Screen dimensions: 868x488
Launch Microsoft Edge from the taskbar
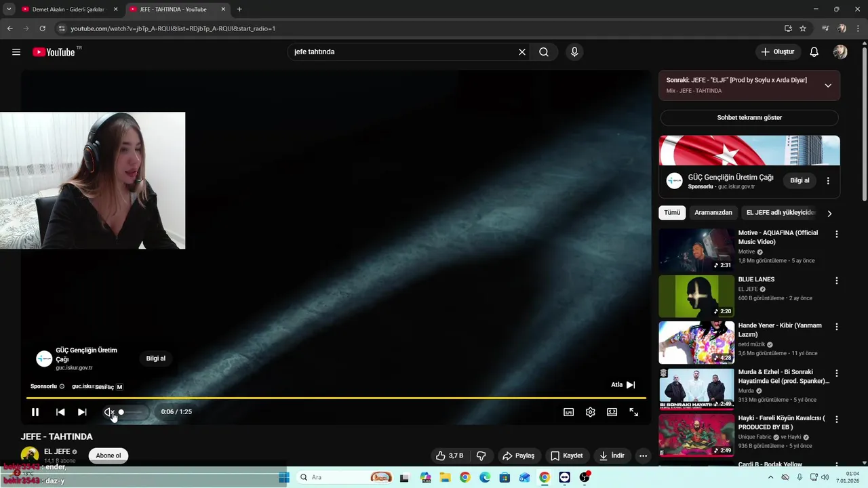point(485,478)
